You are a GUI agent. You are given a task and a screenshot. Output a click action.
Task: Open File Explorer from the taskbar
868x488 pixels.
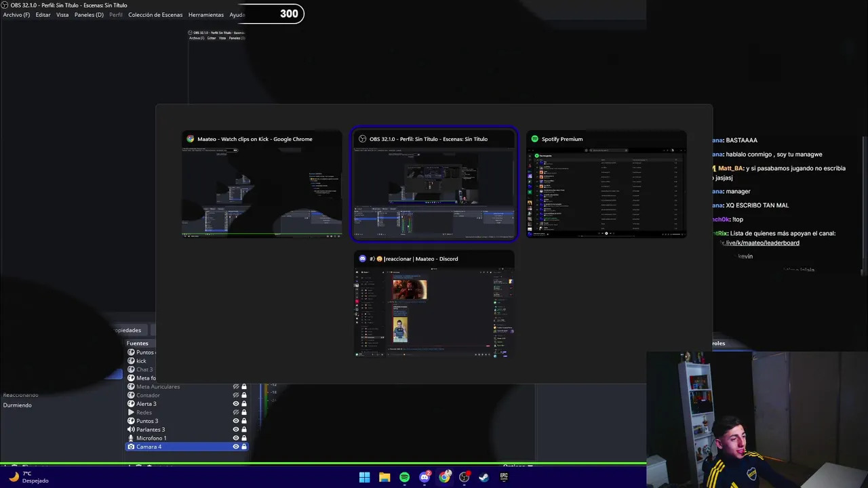point(384,477)
